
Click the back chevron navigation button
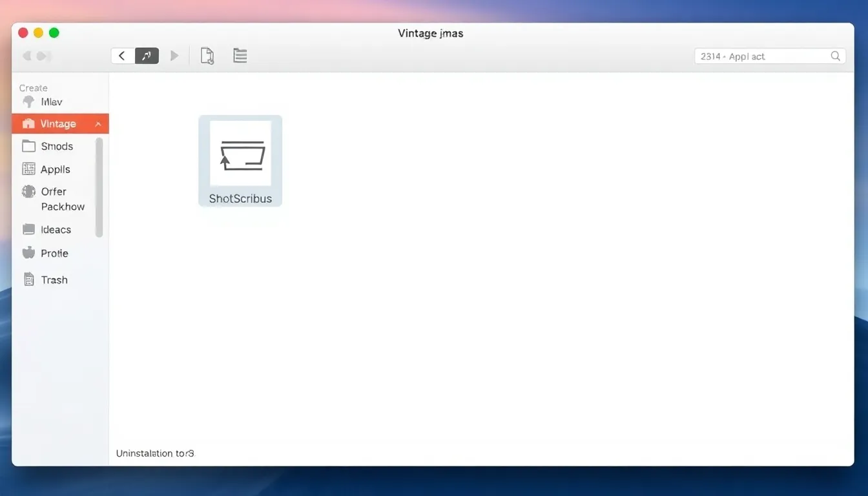[122, 56]
